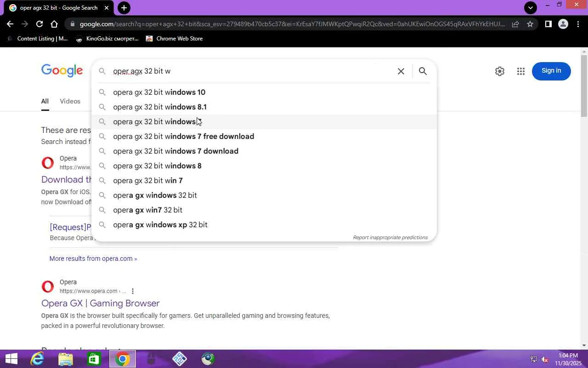The image size is (588, 368).
Task: Open the Content Listing bookmark
Action: pyautogui.click(x=38, y=39)
